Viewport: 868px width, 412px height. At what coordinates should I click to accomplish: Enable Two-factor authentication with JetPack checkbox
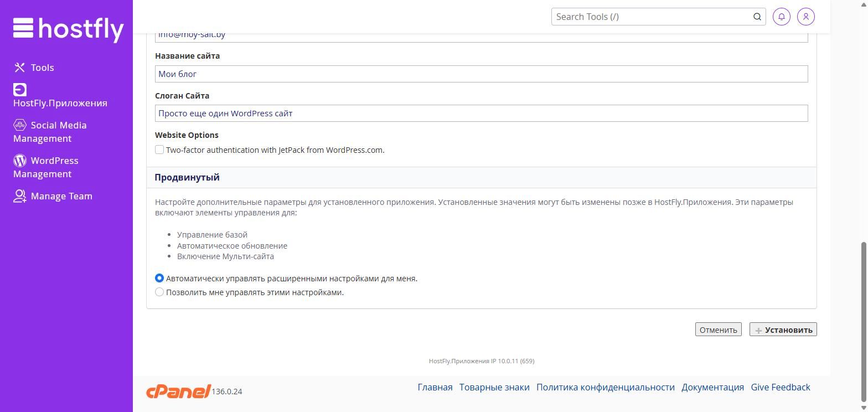(159, 150)
